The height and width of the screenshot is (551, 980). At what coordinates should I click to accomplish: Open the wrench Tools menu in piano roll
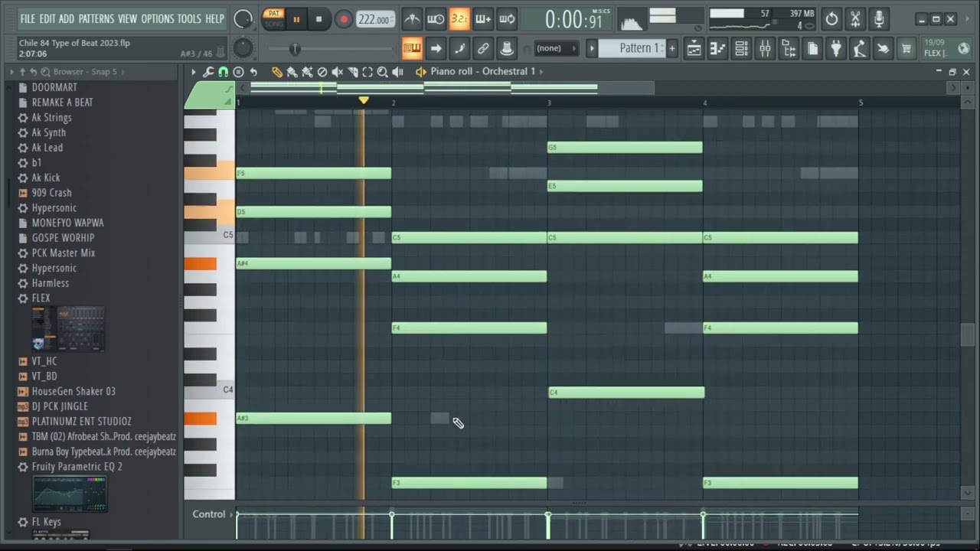208,72
